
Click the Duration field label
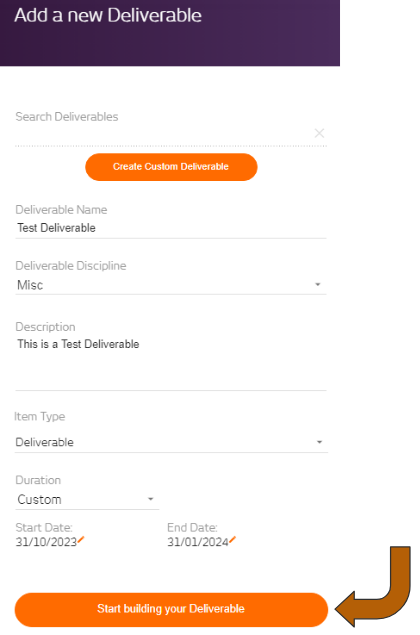pyautogui.click(x=38, y=480)
